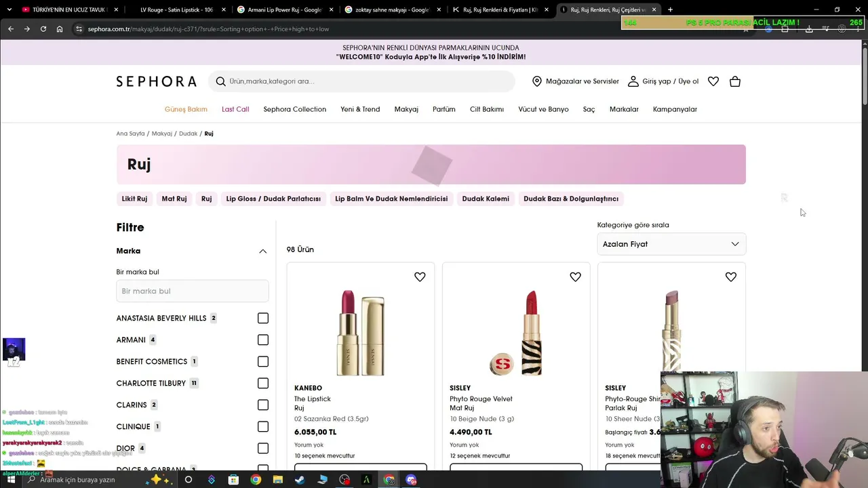Favorite the Sisley Phyto Rouge Velvet product

click(575, 277)
